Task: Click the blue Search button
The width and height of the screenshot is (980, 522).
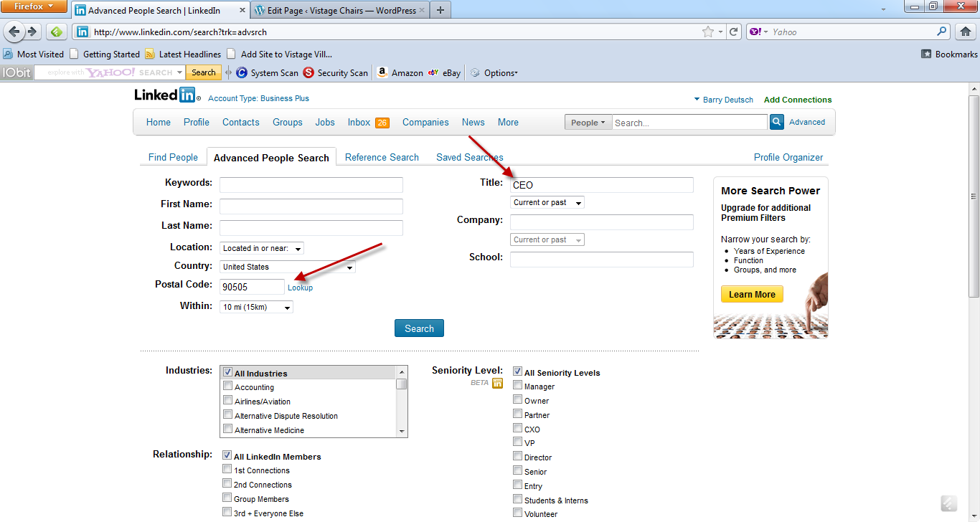Action: [x=419, y=328]
